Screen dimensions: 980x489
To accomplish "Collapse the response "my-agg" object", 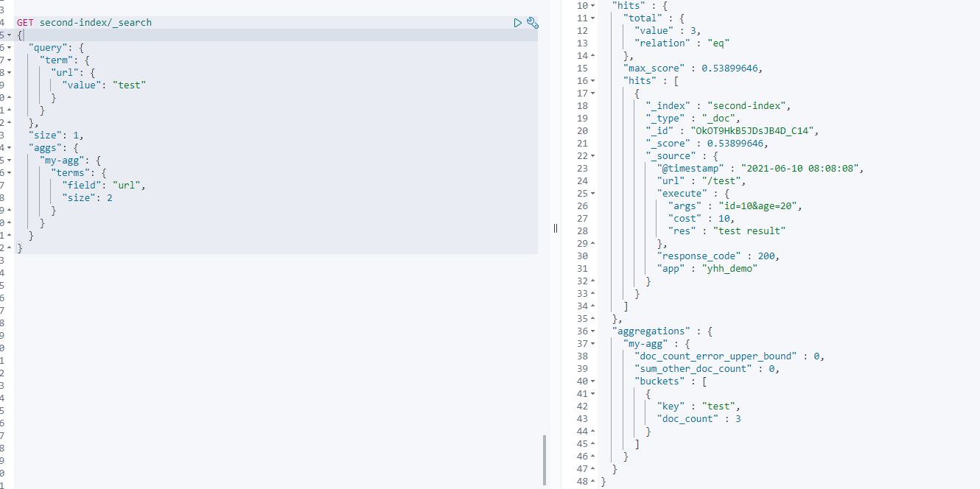I will pyautogui.click(x=593, y=344).
